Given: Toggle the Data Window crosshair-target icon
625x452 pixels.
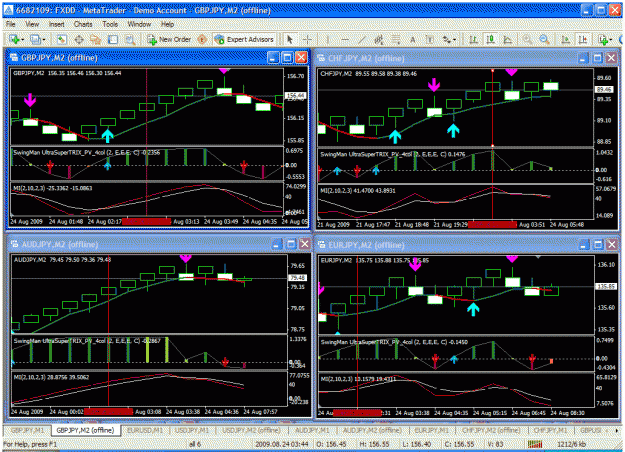Looking at the screenshot, I should pyautogui.click(x=79, y=39).
